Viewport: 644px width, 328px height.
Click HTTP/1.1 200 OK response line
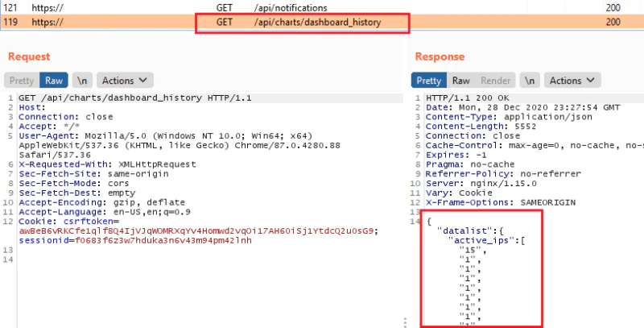(468, 98)
